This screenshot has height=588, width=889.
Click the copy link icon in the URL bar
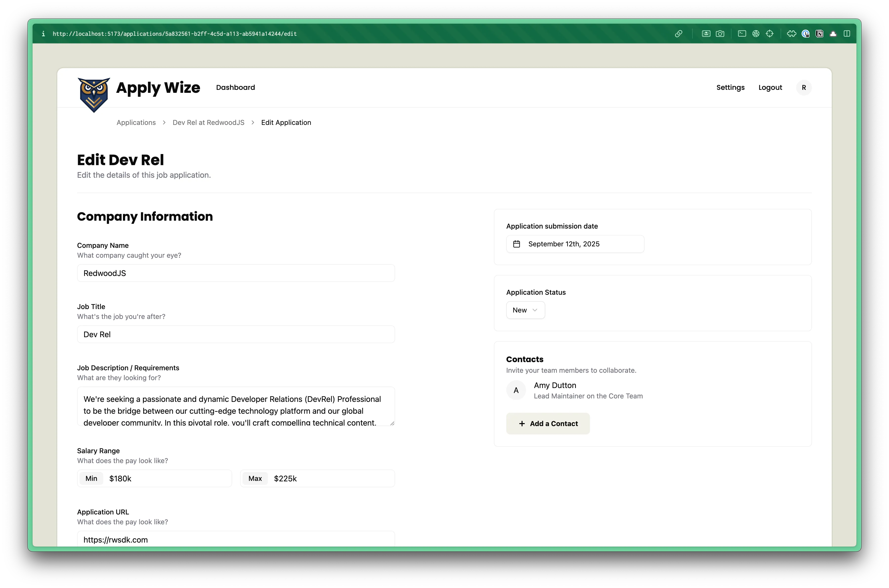(x=678, y=34)
